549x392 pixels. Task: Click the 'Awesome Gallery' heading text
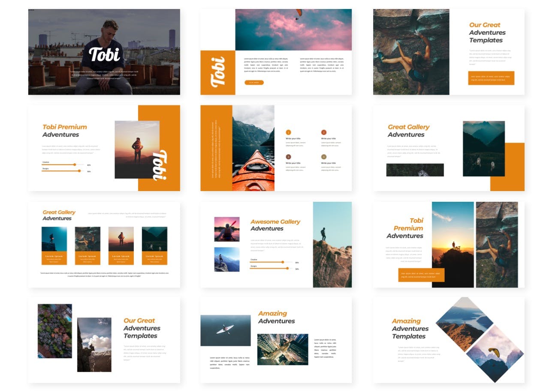click(275, 221)
